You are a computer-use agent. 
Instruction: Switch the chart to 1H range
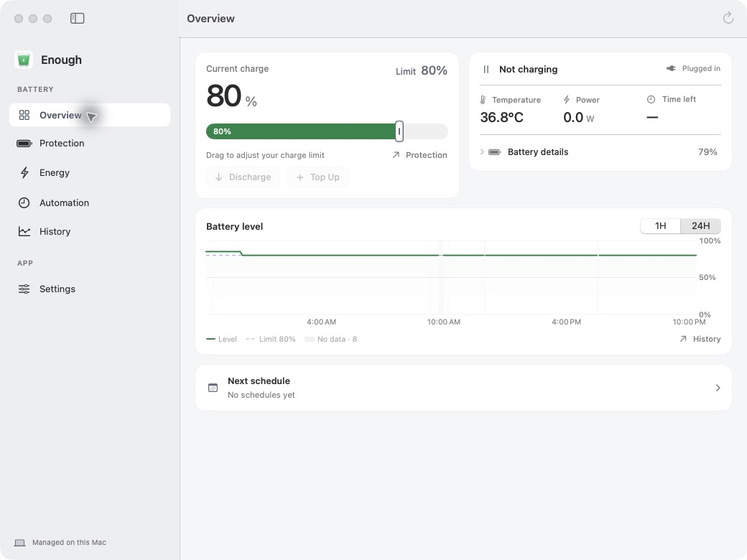[x=660, y=226]
